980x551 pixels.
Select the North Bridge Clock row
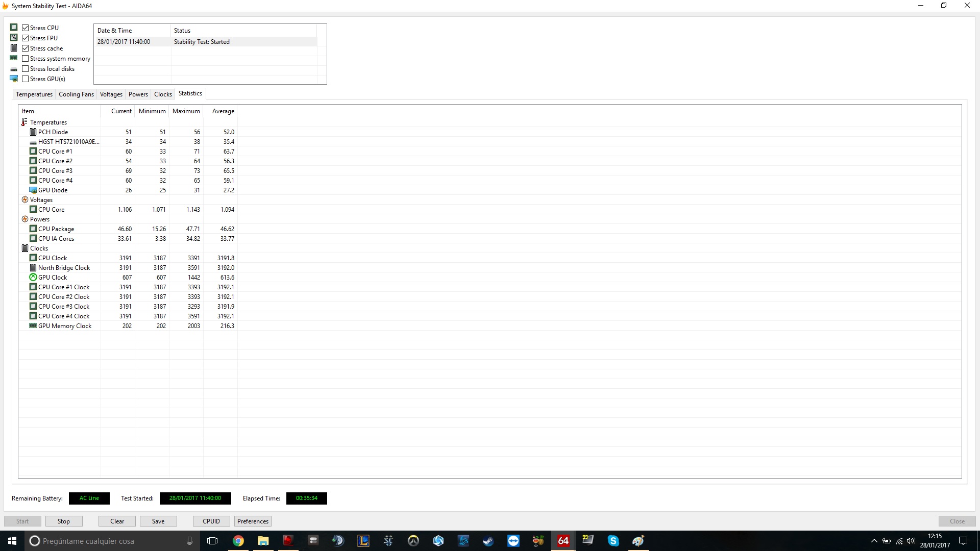(128, 268)
